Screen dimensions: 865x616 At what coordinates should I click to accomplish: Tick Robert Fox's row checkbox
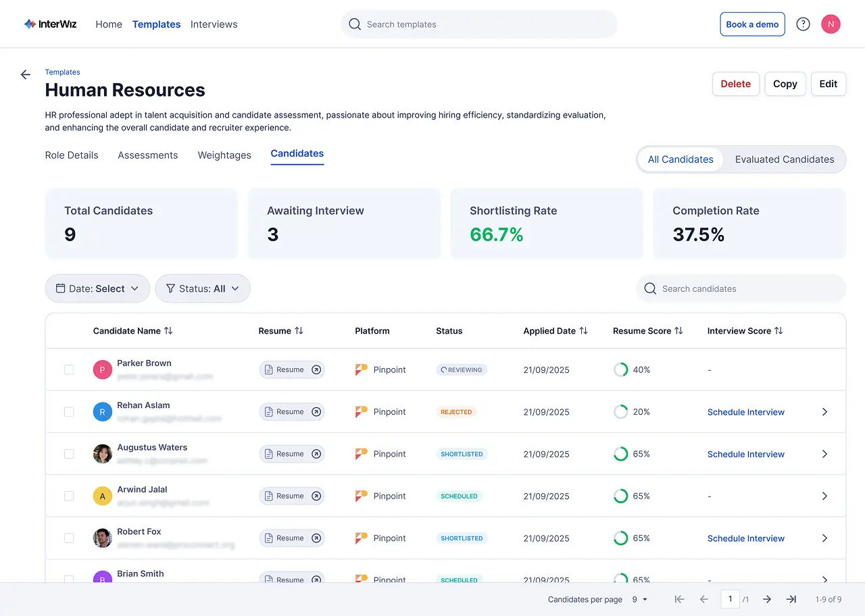(68, 538)
